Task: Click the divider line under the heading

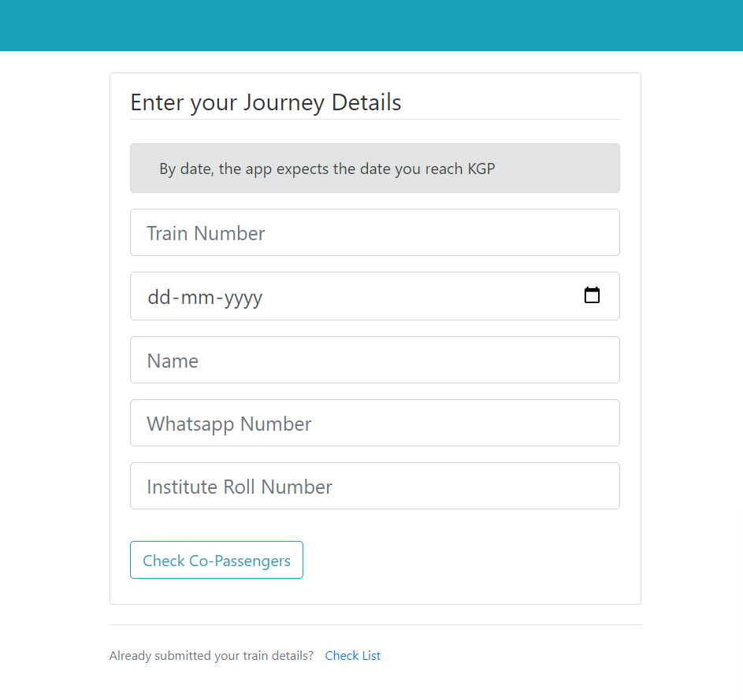Action: click(x=375, y=120)
